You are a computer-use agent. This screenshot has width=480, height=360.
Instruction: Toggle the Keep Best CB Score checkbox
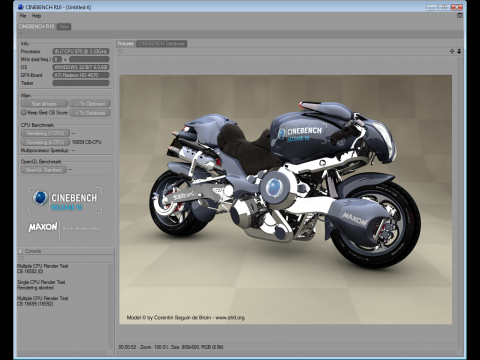[24, 113]
